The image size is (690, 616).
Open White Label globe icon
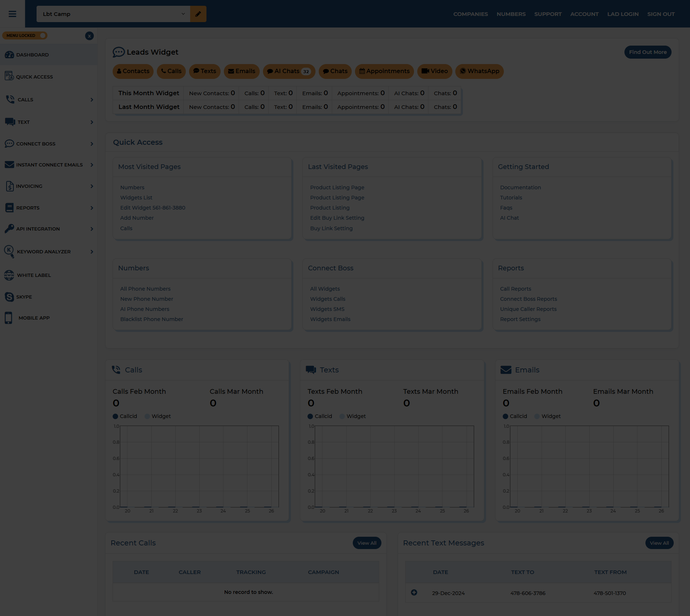[x=9, y=275]
